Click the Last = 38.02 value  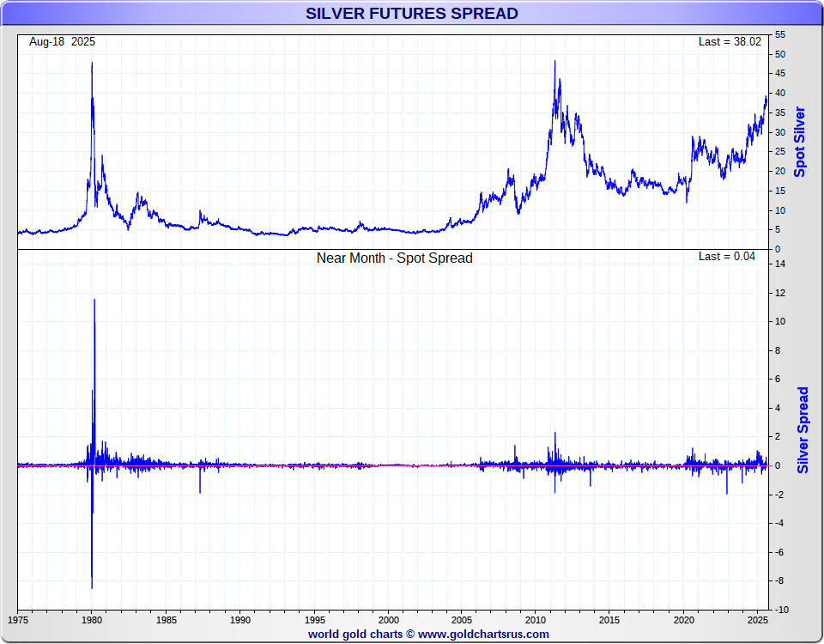(x=730, y=41)
